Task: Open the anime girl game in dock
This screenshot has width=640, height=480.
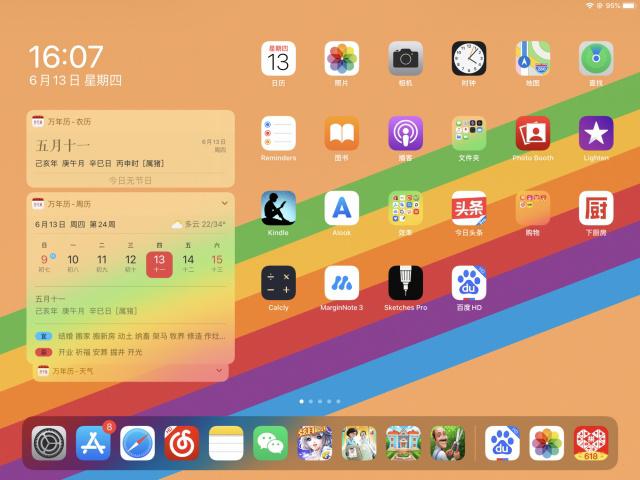Action: (315, 443)
